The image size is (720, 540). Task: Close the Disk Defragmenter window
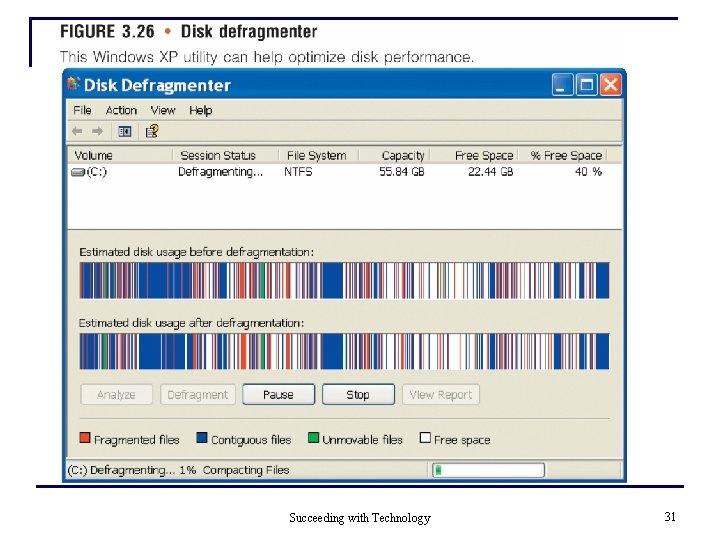(611, 85)
